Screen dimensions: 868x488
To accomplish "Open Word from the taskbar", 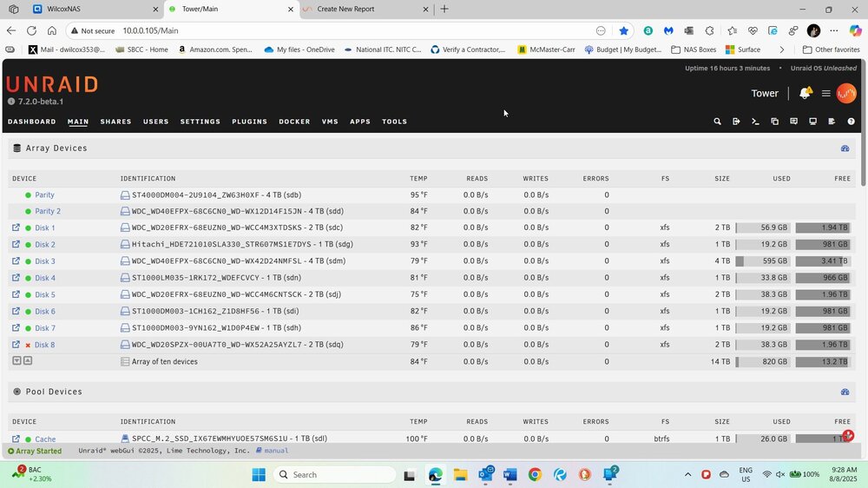I will (x=510, y=475).
